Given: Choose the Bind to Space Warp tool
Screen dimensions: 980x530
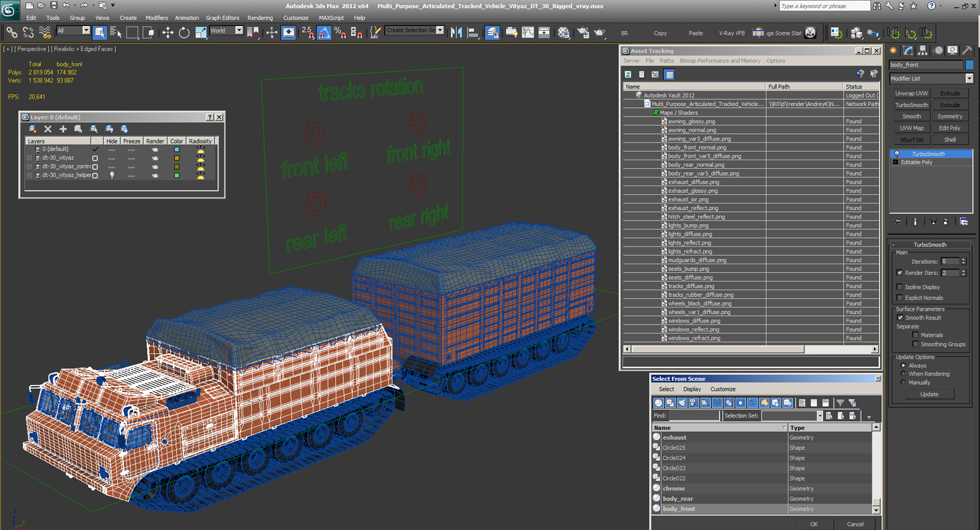Looking at the screenshot, I should coord(45,32).
